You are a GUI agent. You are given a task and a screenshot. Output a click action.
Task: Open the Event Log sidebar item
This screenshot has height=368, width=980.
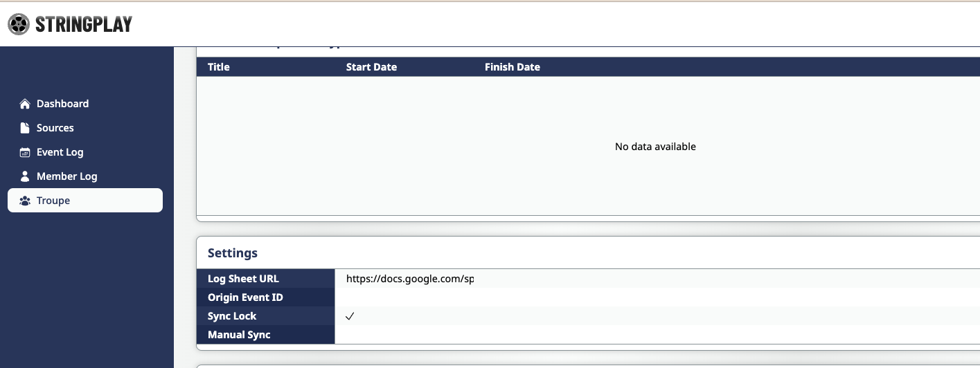pos(60,152)
